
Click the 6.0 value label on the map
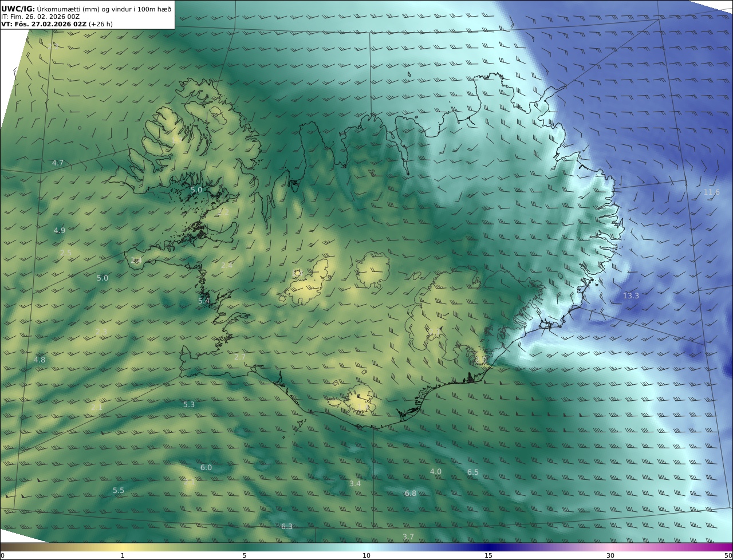click(x=206, y=468)
